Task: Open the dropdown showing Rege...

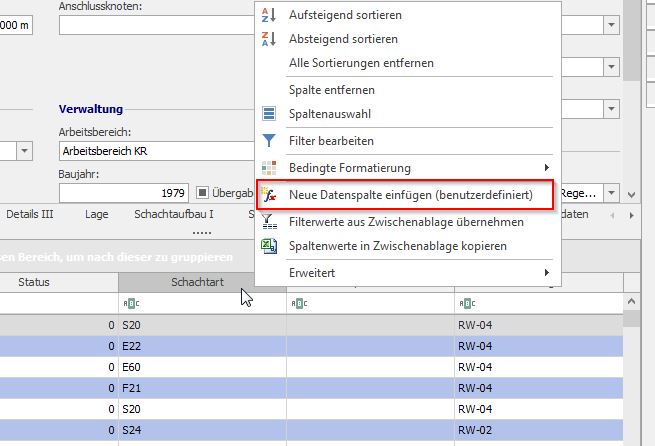Action: pos(610,194)
